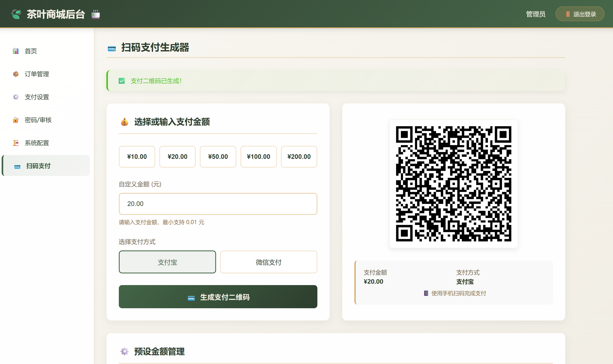Select the ¥200.00 preset amount
The width and height of the screenshot is (613, 364).
(x=299, y=157)
